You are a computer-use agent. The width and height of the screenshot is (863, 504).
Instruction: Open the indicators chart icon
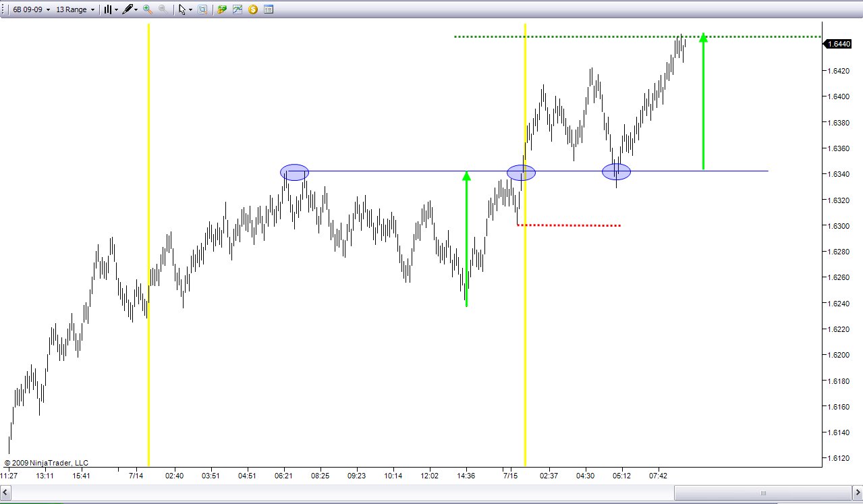click(x=238, y=9)
